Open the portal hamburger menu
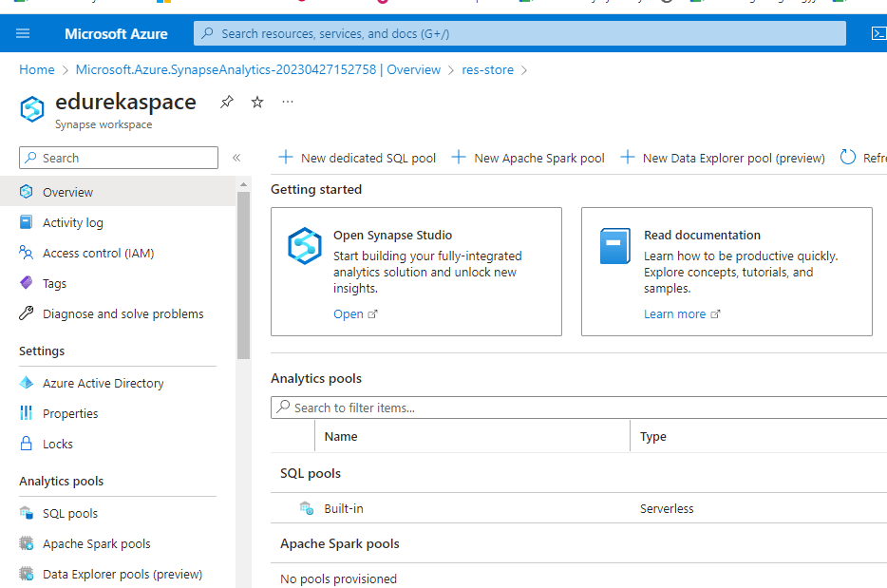 pos(23,33)
